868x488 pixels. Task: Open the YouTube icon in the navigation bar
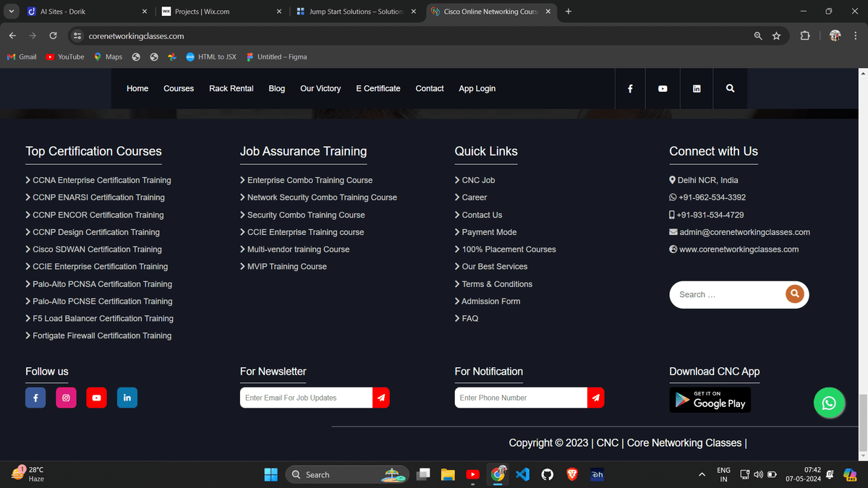(663, 88)
